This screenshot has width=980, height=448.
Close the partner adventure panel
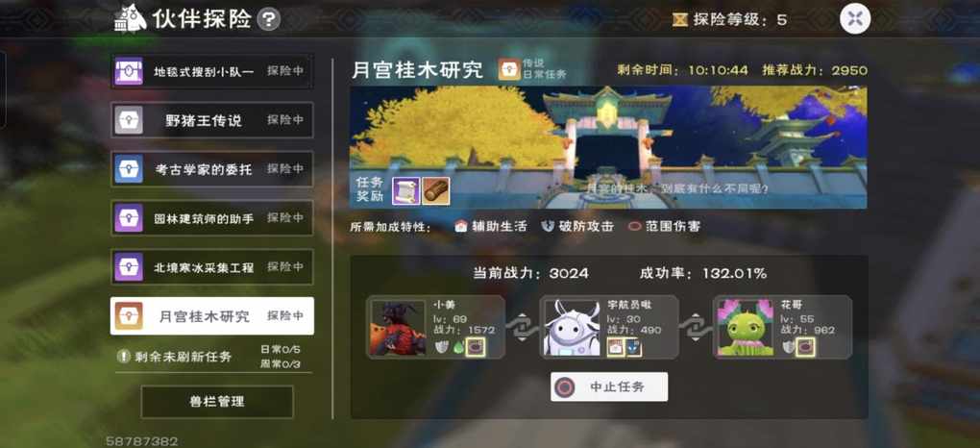[855, 19]
